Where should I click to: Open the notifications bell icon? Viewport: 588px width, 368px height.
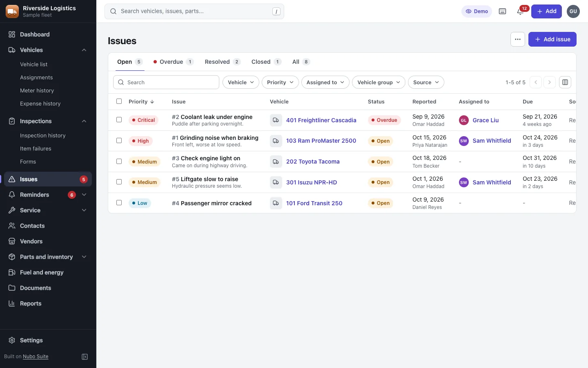(520, 11)
